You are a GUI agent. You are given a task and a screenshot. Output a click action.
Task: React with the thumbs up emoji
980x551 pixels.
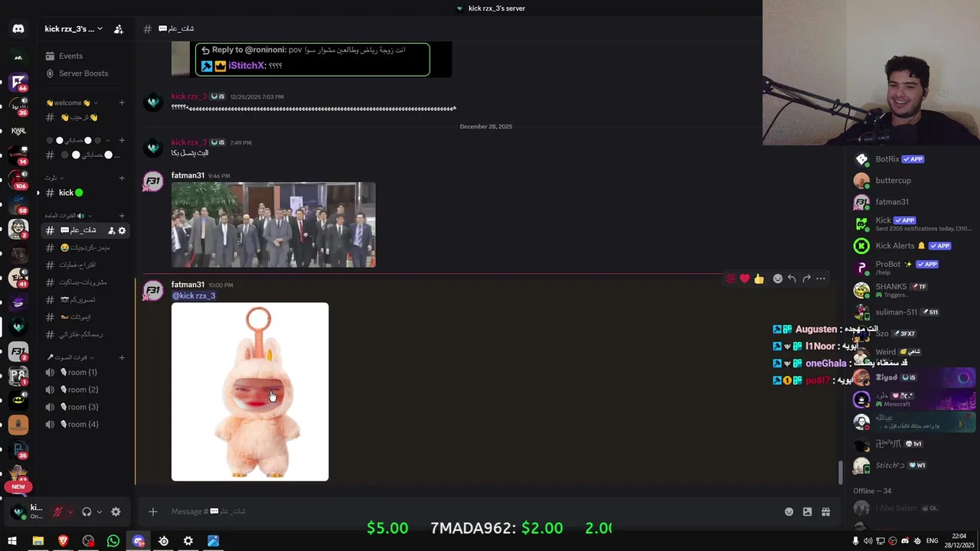point(759,279)
